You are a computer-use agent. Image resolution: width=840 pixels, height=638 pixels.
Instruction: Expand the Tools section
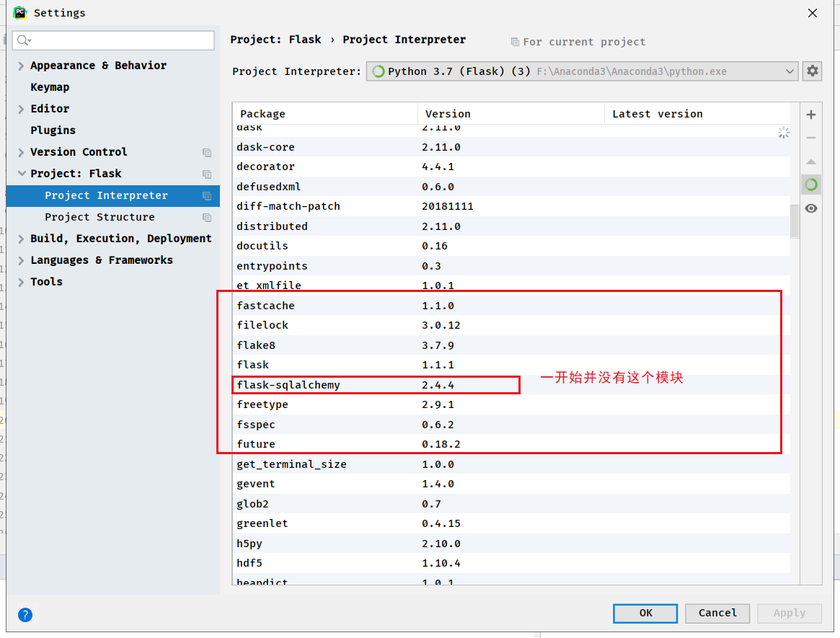point(21,283)
